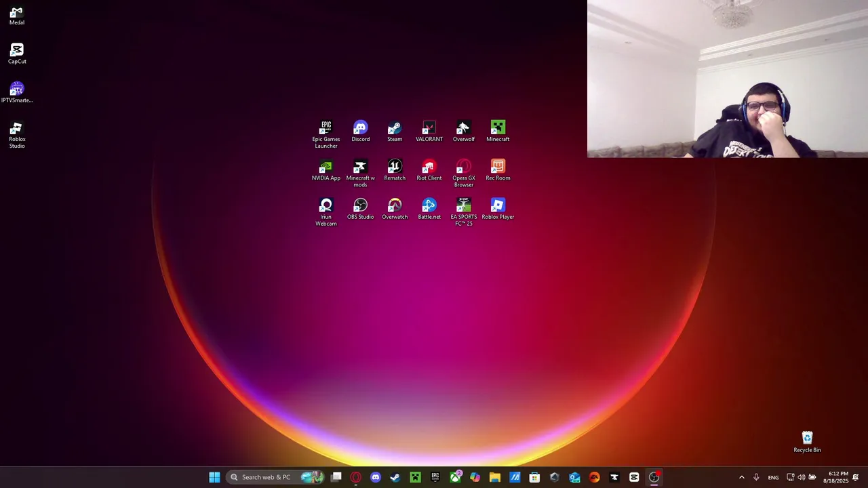868x488 pixels.
Task: Launch Minecraft from the taskbar
Action: [415, 477]
